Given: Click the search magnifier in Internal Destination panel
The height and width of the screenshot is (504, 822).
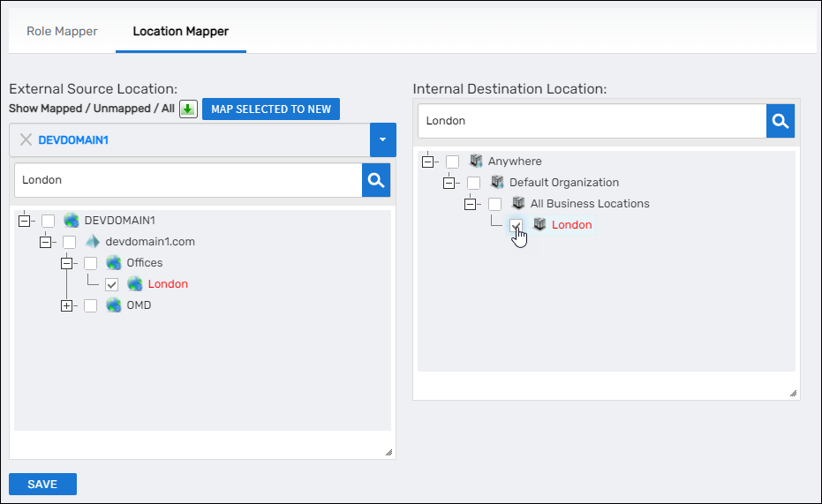Looking at the screenshot, I should pos(780,121).
